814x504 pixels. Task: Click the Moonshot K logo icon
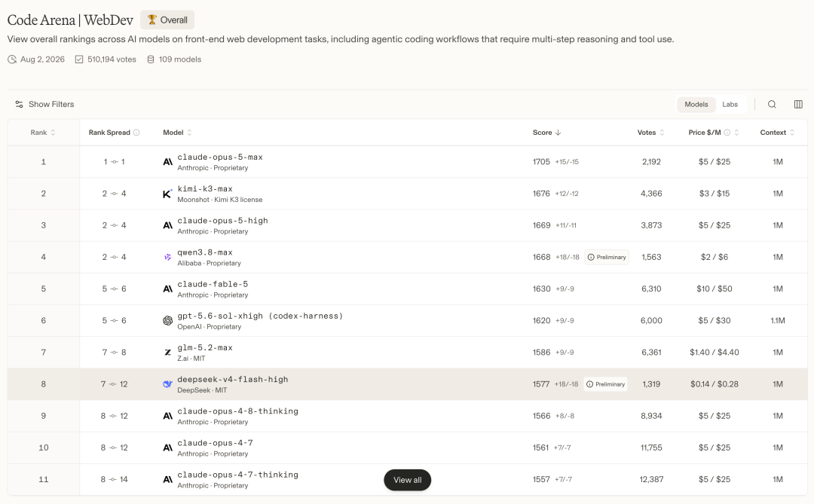click(x=167, y=194)
